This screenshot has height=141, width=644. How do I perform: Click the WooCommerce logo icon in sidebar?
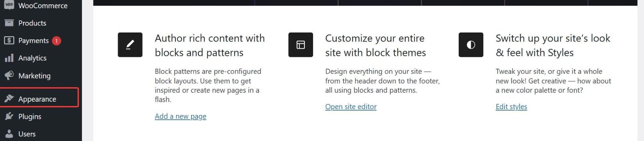[x=9, y=5]
